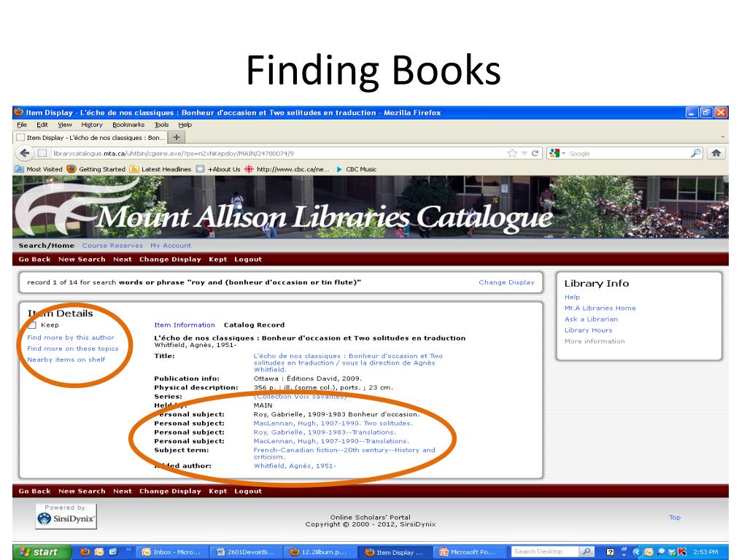Launch Firefox from the quick launch bar
747x560 pixels.
click(x=85, y=552)
